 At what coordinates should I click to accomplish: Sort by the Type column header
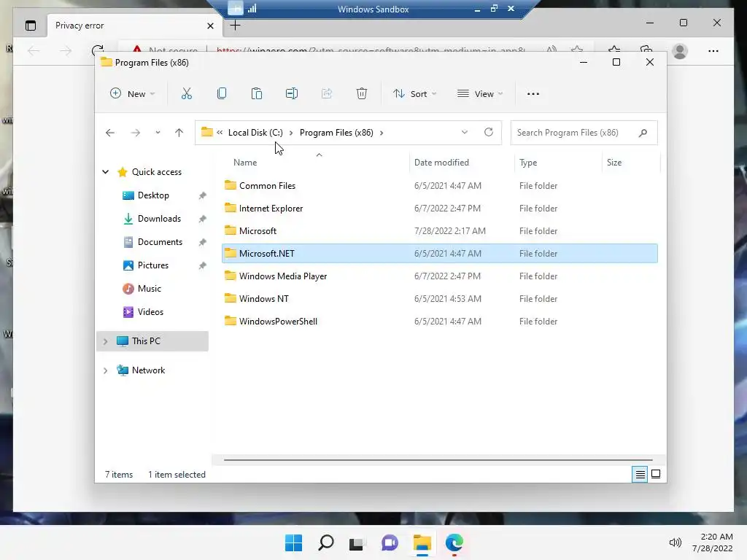point(528,163)
